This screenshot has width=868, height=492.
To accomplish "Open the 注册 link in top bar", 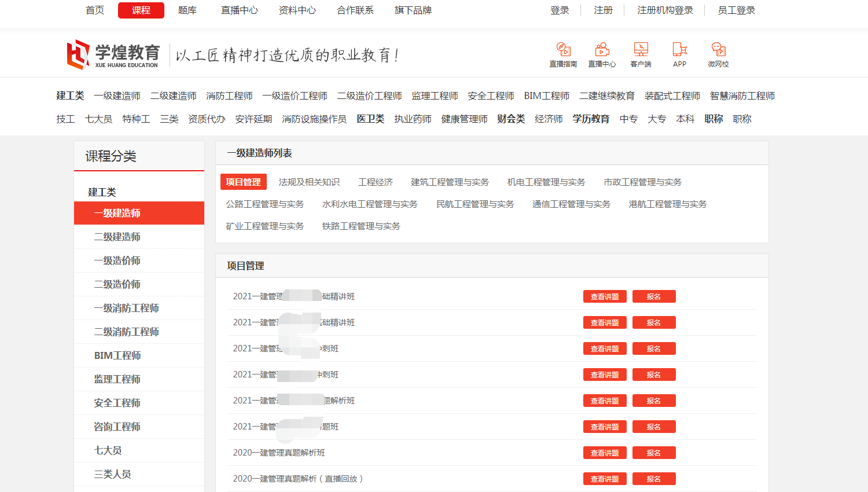I will pos(603,10).
